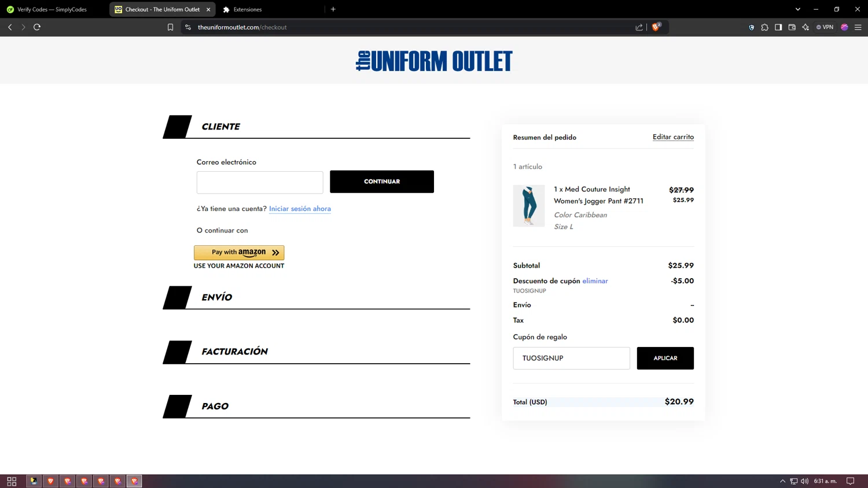Open a new tab with the plus button
868x488 pixels.
pyautogui.click(x=333, y=9)
